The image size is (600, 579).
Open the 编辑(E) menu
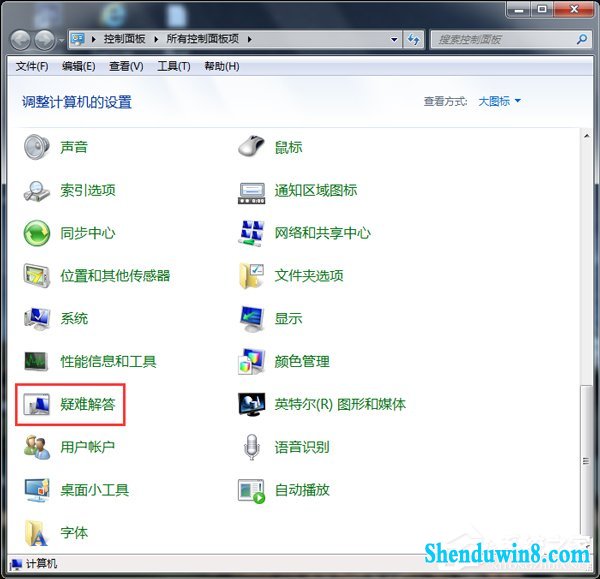pyautogui.click(x=78, y=67)
